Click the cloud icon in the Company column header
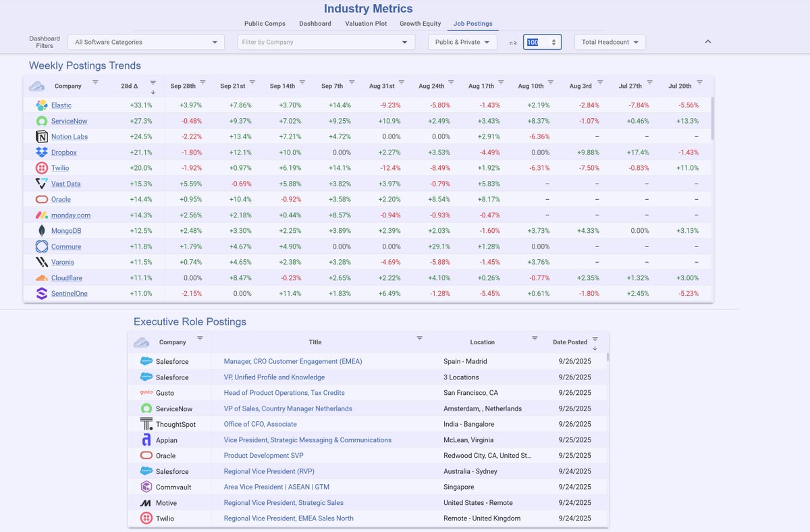The height and width of the screenshot is (532, 810). 36,86
